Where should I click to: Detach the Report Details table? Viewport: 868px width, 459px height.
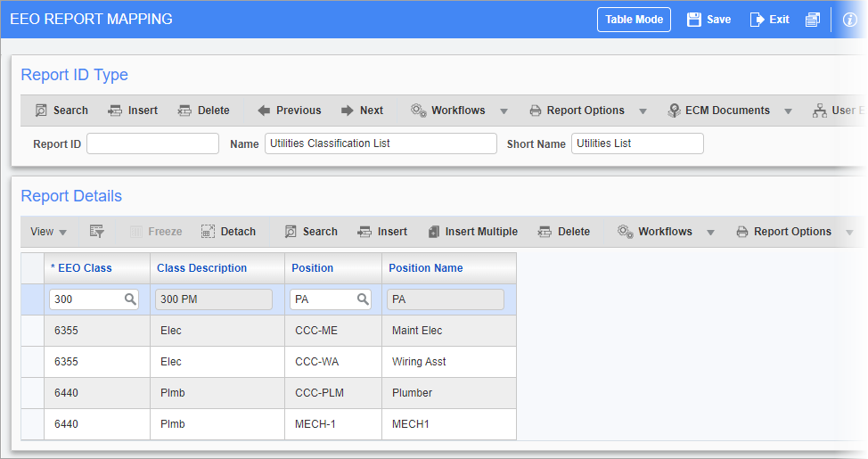click(228, 232)
